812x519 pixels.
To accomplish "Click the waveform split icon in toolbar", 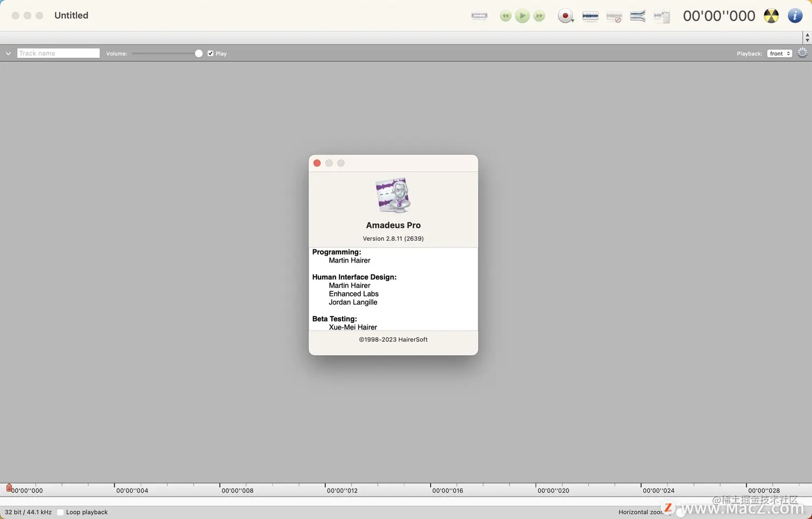I will 662,17.
